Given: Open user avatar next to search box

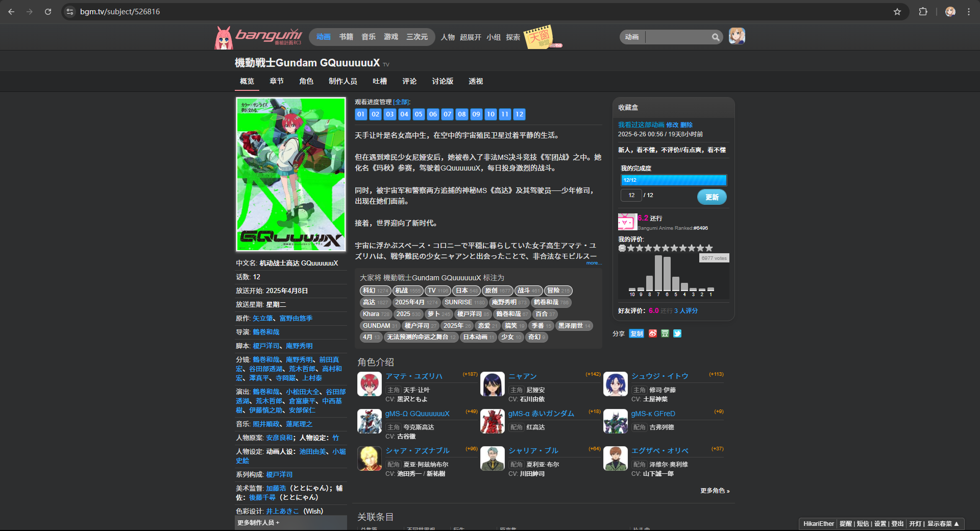Looking at the screenshot, I should click(737, 36).
